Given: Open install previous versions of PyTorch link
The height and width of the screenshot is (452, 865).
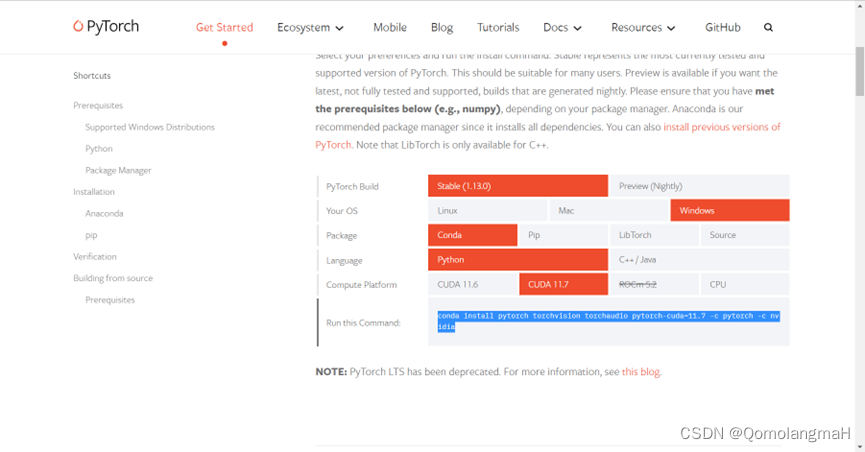Looking at the screenshot, I should [722, 127].
